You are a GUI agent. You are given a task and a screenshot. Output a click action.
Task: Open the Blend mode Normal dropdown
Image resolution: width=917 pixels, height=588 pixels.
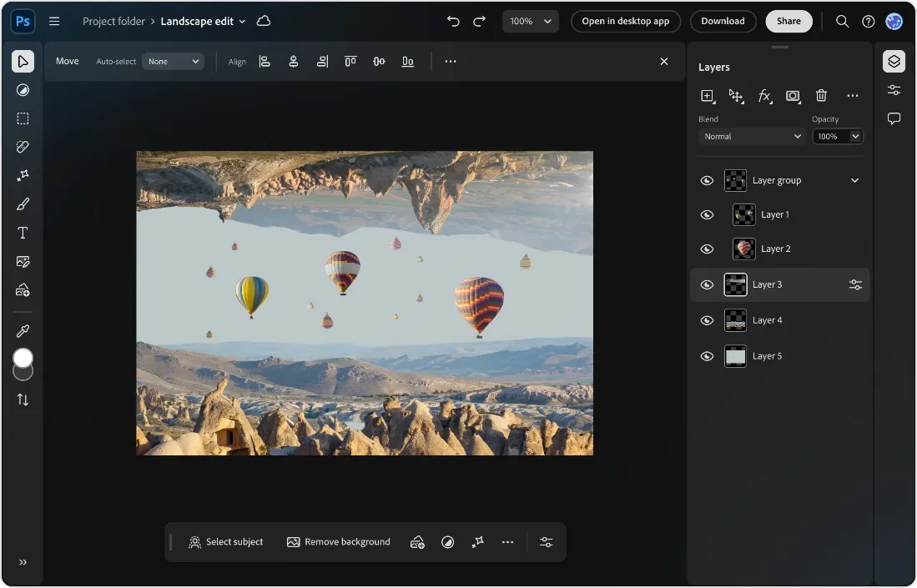752,136
